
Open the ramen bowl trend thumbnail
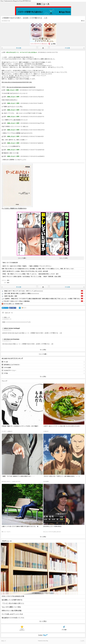click(64, 404)
